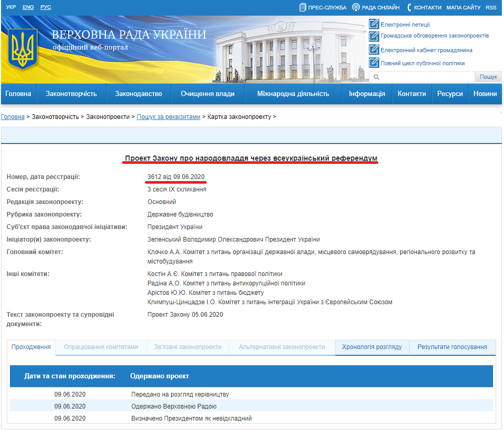
Task: Click the Електронний кабінет громадянина icon
Action: (374, 50)
